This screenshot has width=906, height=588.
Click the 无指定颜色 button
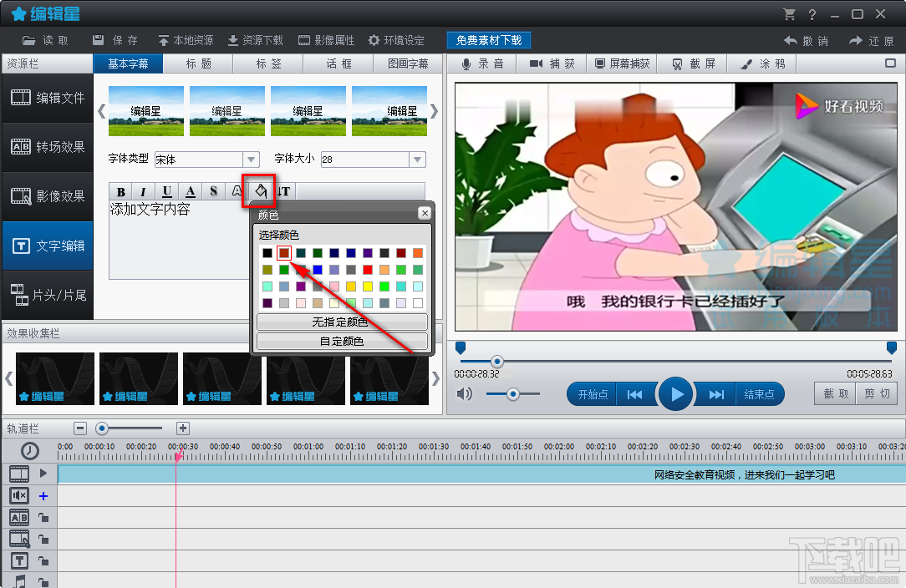[342, 322]
